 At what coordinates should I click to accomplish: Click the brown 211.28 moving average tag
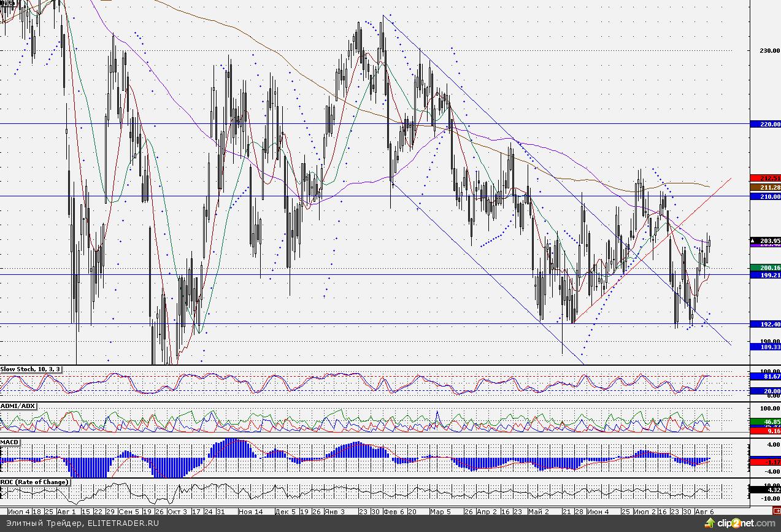pyautogui.click(x=765, y=187)
